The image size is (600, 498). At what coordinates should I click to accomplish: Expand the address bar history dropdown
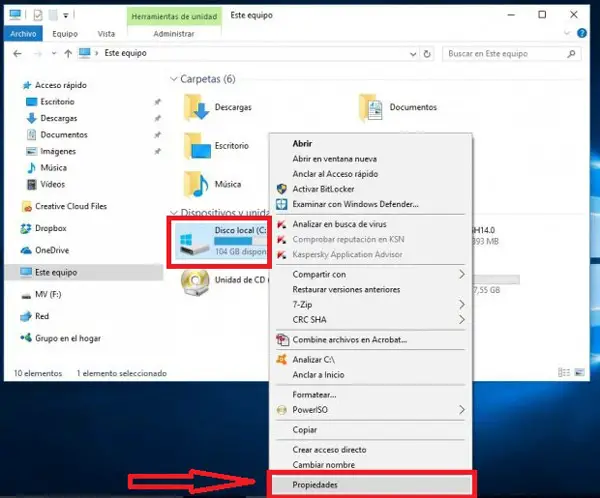(413, 54)
